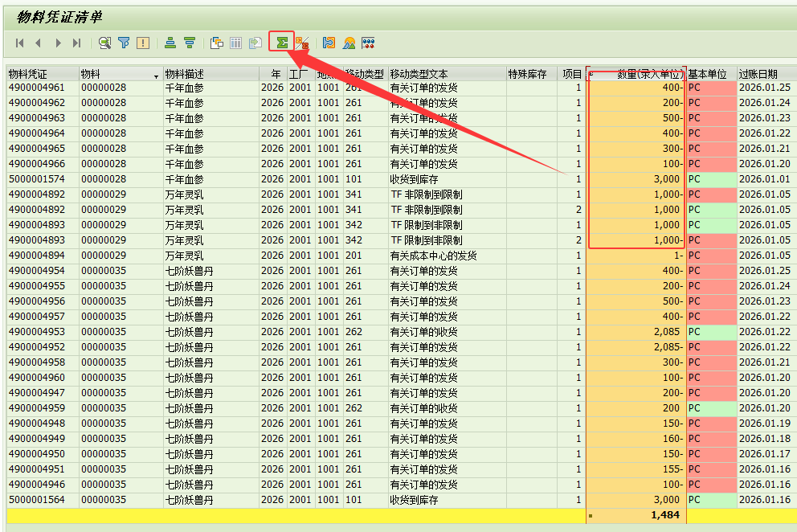This screenshot has height=532, width=797.
Task: Click the Details magnifier icon
Action: click(104, 43)
